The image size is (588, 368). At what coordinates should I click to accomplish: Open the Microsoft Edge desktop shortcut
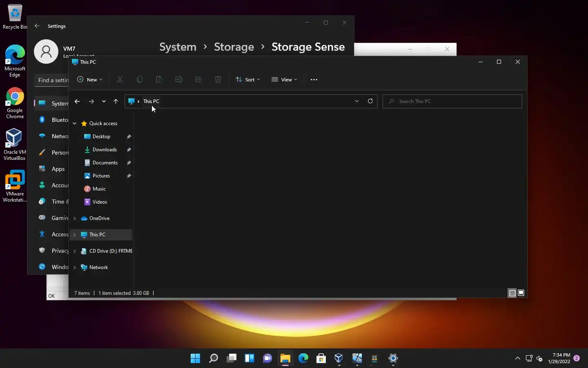coord(15,61)
